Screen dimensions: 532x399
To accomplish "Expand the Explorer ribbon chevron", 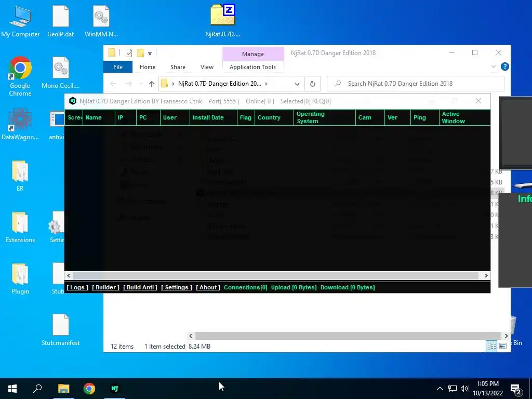I will 494,67.
